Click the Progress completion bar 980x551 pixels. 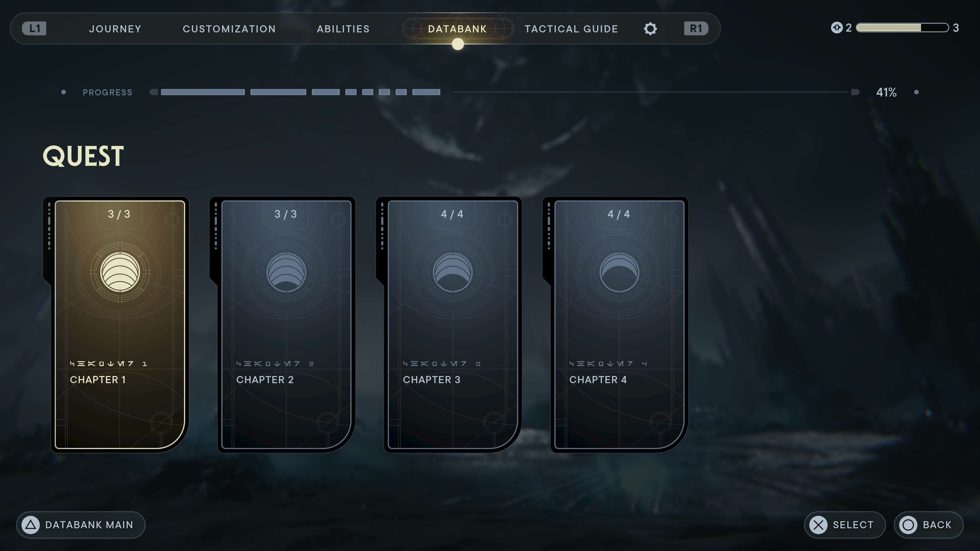pyautogui.click(x=504, y=92)
